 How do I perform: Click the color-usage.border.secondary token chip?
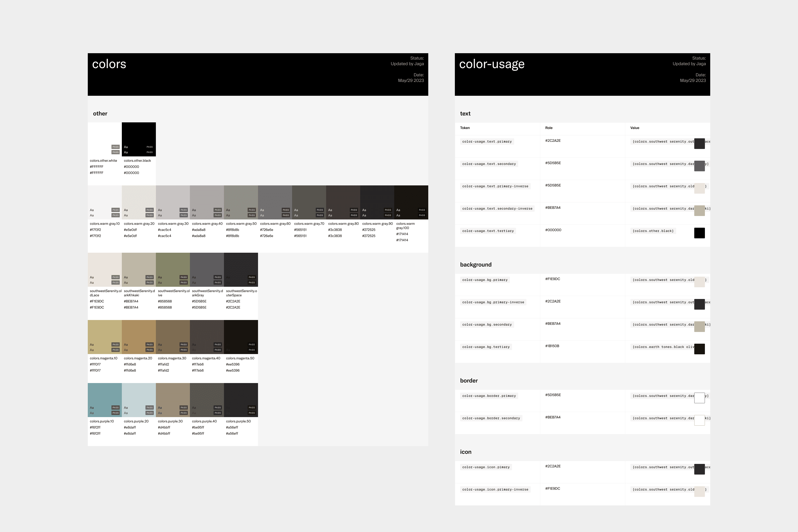coord(491,418)
